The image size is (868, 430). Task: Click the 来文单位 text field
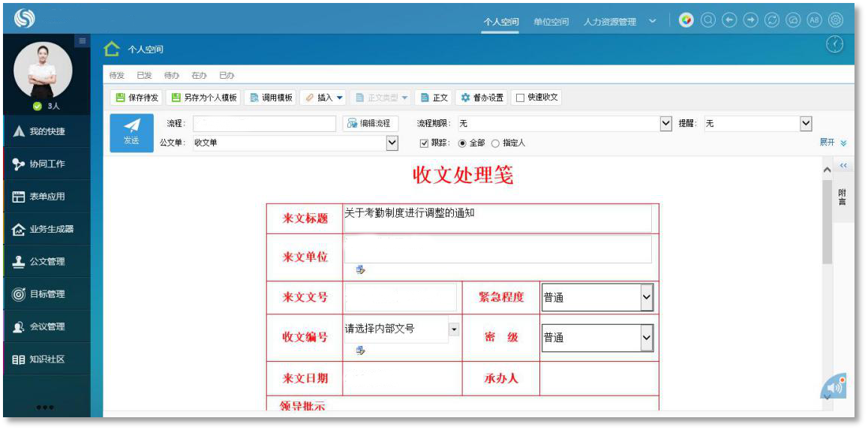pos(497,250)
